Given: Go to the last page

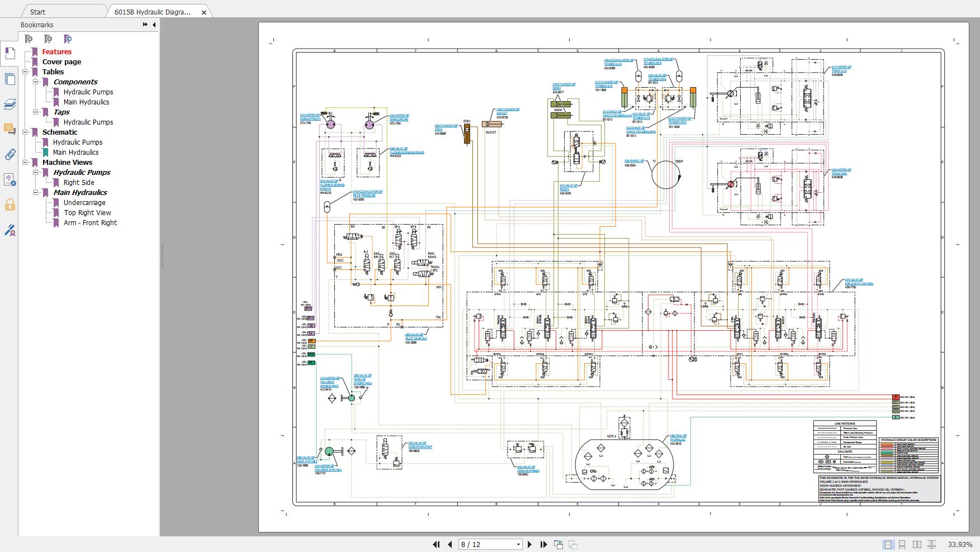Looking at the screenshot, I should click(x=543, y=544).
